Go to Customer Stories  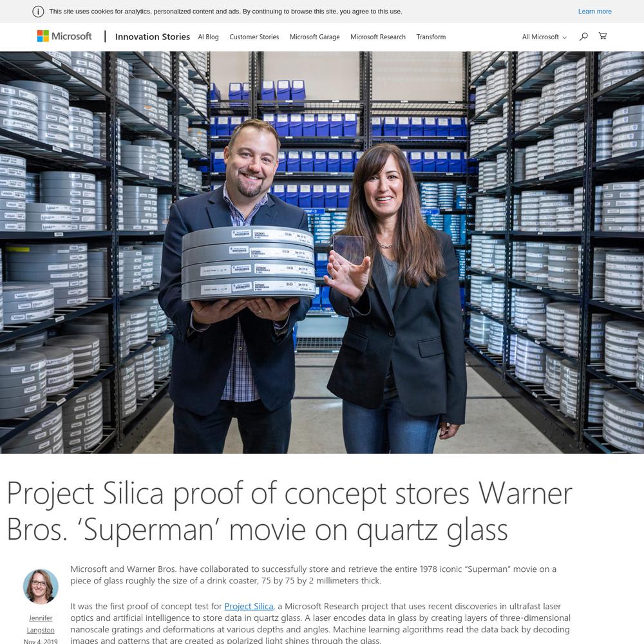pos(254,37)
